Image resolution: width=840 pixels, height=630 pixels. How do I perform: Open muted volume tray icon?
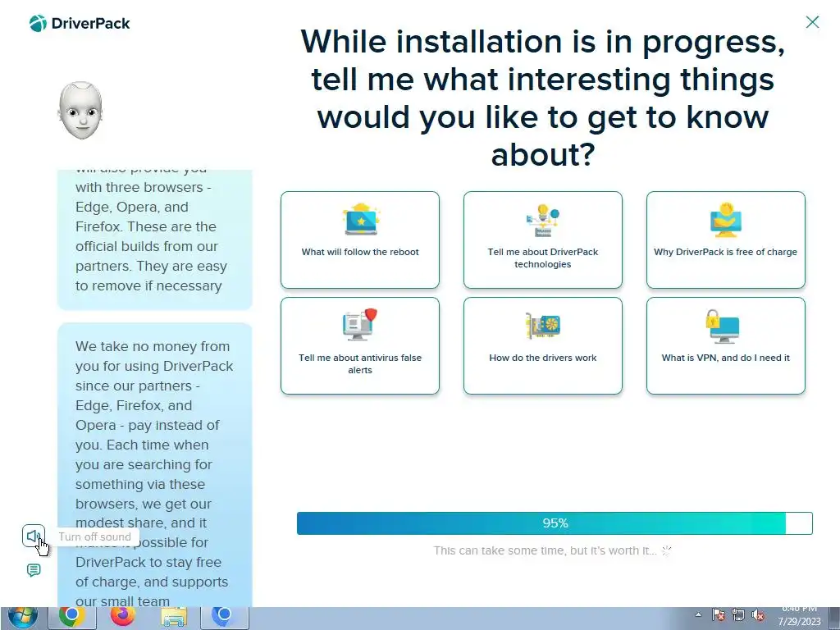757,615
